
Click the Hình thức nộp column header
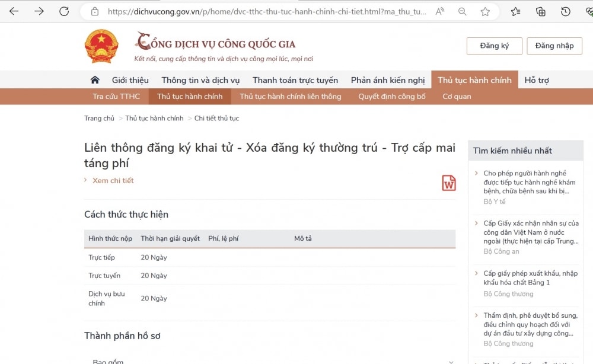tap(110, 238)
